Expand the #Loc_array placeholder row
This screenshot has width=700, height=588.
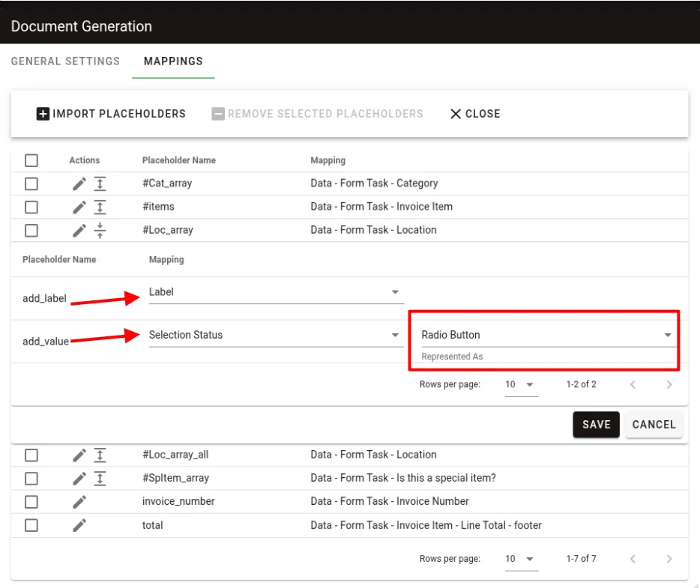pos(100,230)
